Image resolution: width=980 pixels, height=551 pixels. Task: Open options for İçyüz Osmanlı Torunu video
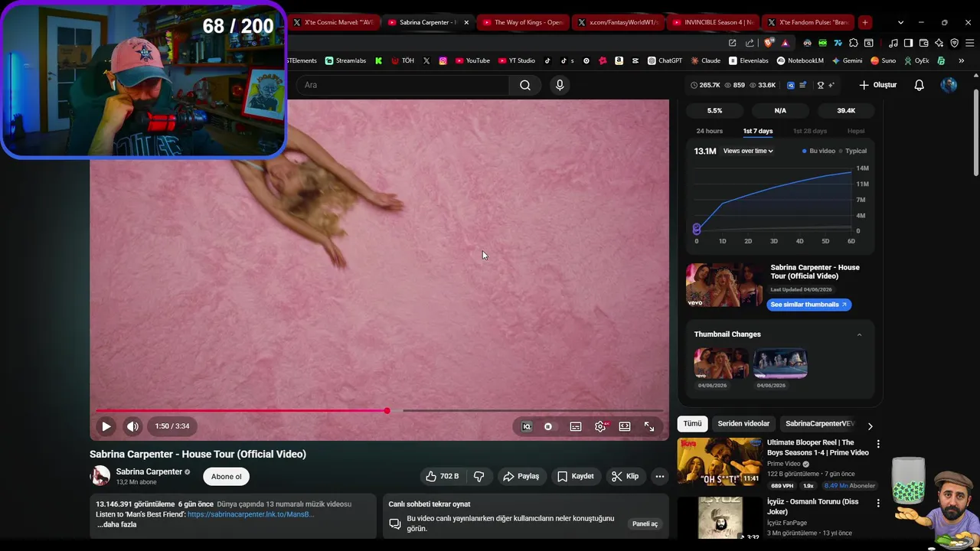pos(878,504)
